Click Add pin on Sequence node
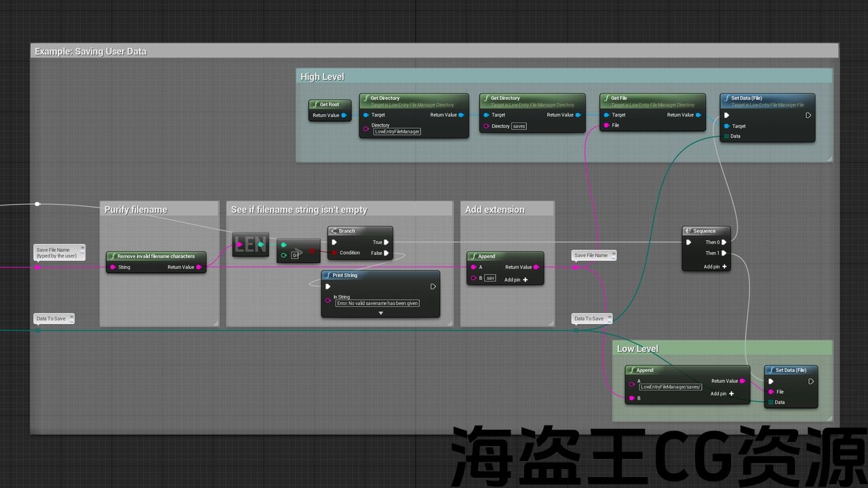Screen dimensions: 868x488 715,266
